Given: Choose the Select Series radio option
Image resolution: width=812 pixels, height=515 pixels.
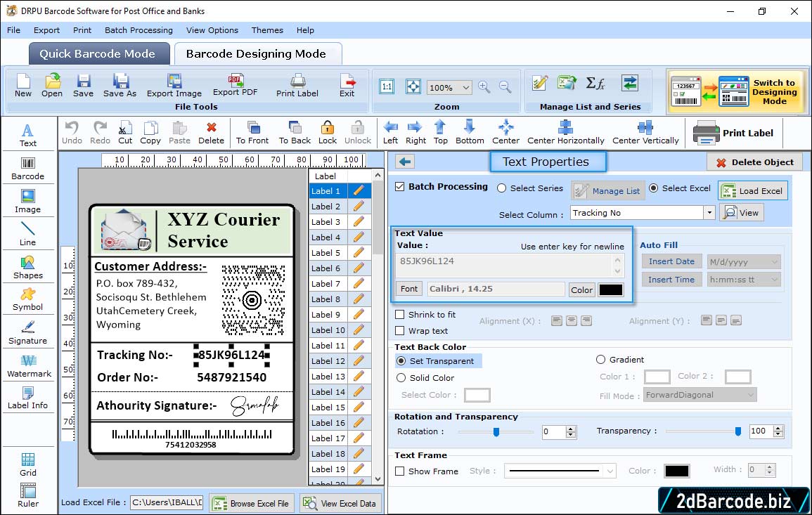Looking at the screenshot, I should coord(501,188).
